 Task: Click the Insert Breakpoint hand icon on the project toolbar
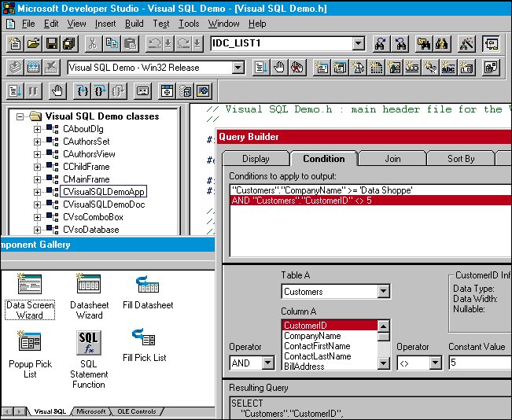279,68
